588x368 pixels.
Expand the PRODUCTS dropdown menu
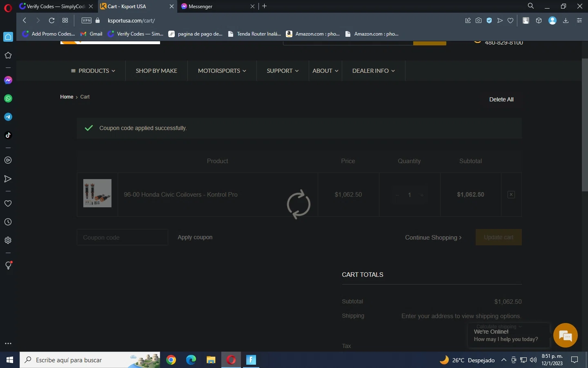pos(93,71)
